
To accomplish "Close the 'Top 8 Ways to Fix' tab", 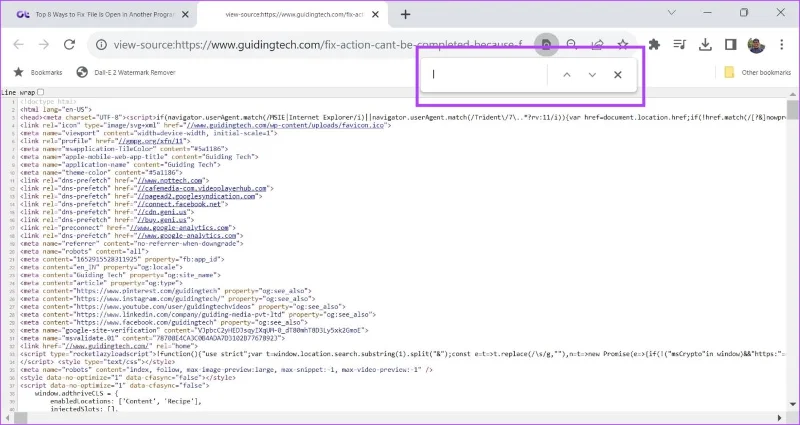I will [185, 15].
